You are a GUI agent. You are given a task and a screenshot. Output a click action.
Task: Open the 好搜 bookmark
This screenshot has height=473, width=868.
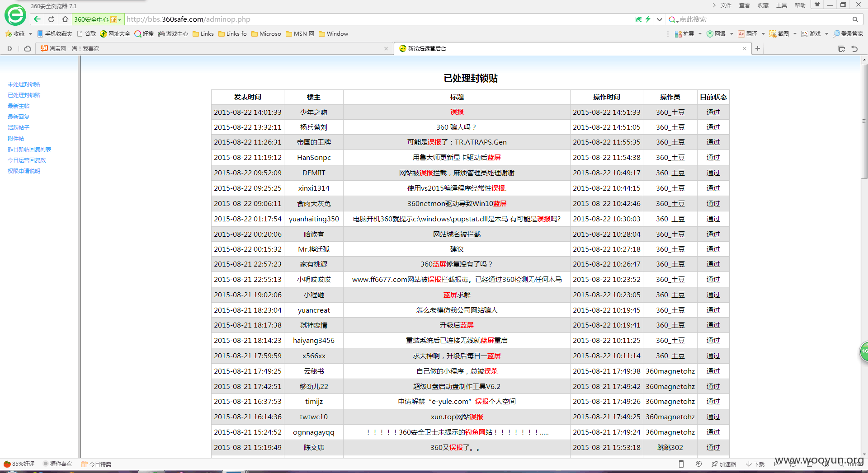[144, 34]
